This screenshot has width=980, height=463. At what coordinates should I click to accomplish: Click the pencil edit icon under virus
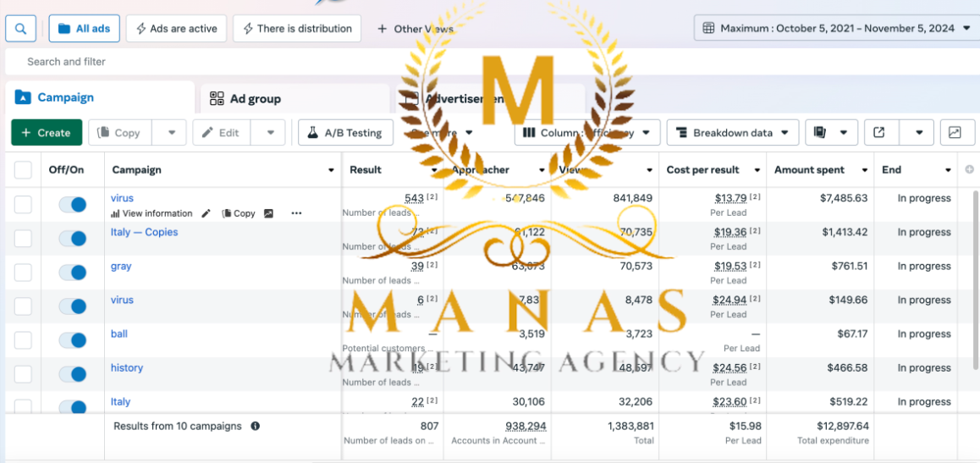coord(206,213)
